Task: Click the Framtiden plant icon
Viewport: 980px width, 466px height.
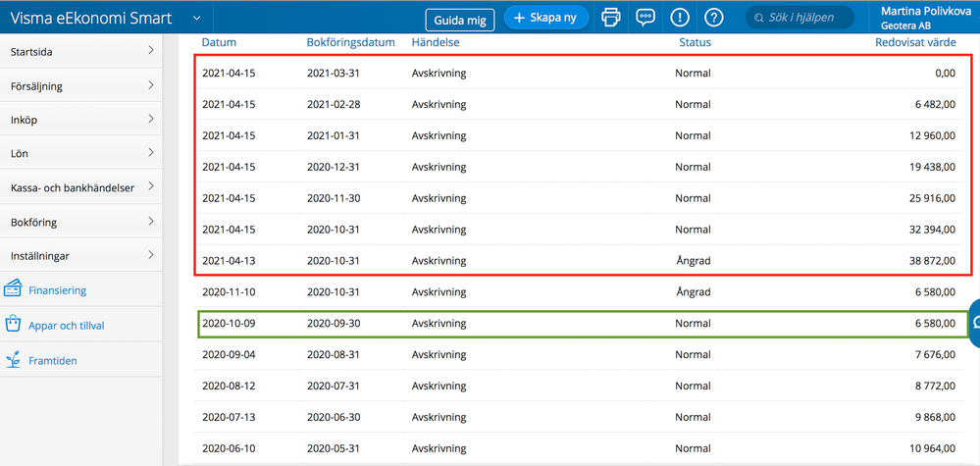Action: click(13, 360)
